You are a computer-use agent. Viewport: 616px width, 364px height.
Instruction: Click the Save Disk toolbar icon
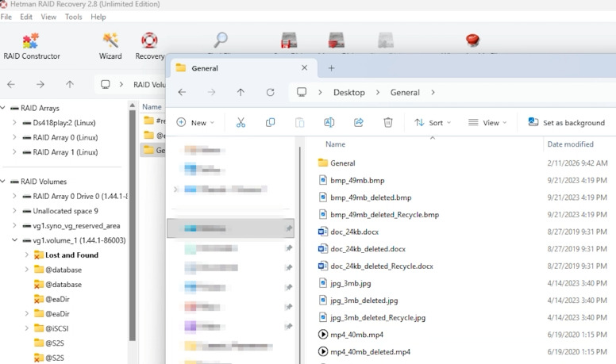(x=289, y=40)
